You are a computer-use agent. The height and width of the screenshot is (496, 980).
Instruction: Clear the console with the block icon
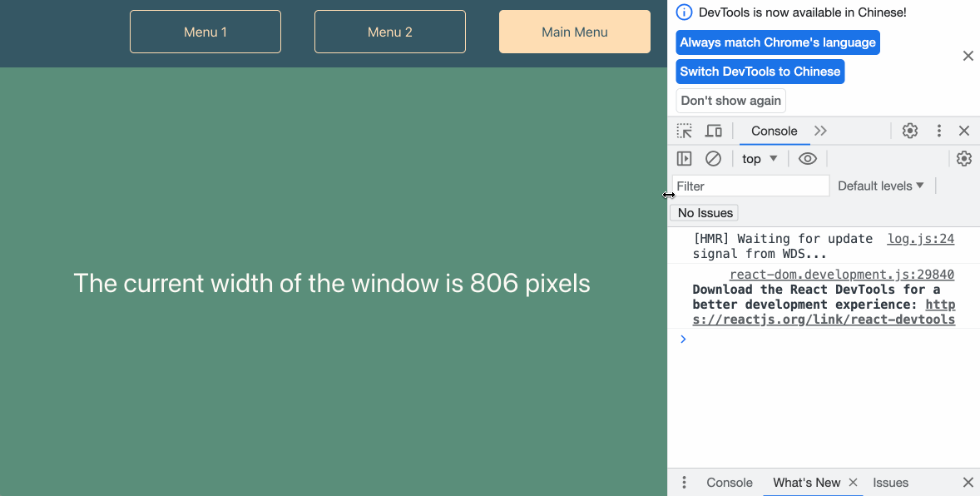pos(713,159)
